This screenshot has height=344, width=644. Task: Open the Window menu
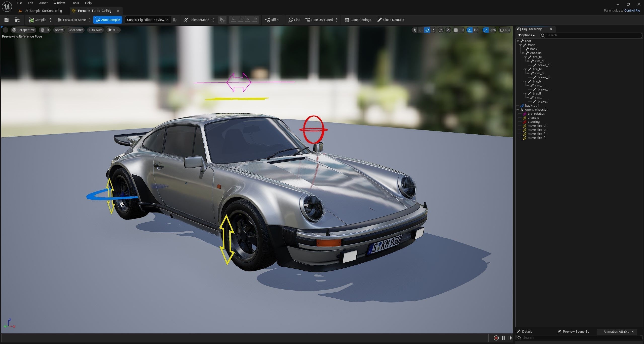pyautogui.click(x=59, y=3)
